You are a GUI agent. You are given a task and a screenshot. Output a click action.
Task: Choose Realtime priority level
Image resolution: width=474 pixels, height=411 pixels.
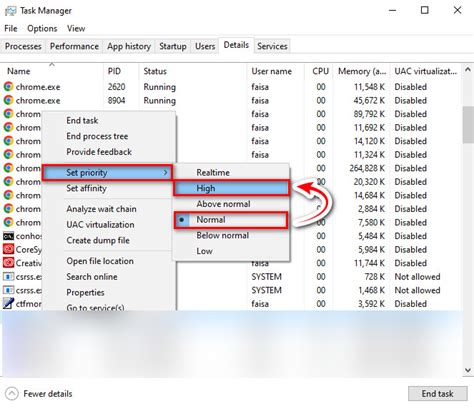point(213,173)
